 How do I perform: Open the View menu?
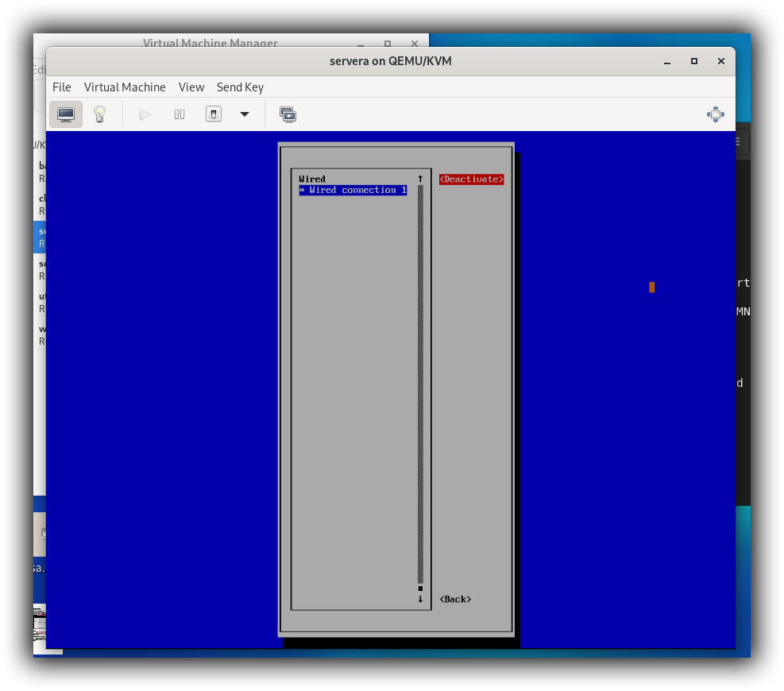tap(191, 87)
